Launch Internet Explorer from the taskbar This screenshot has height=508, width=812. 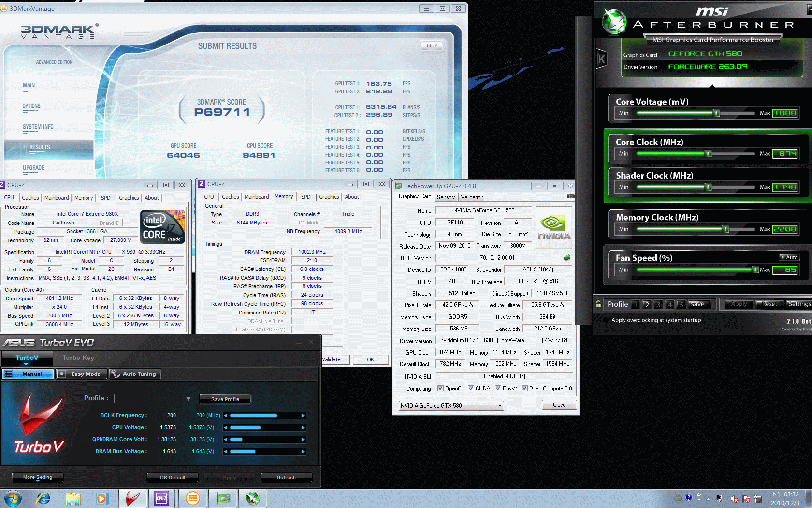43,498
